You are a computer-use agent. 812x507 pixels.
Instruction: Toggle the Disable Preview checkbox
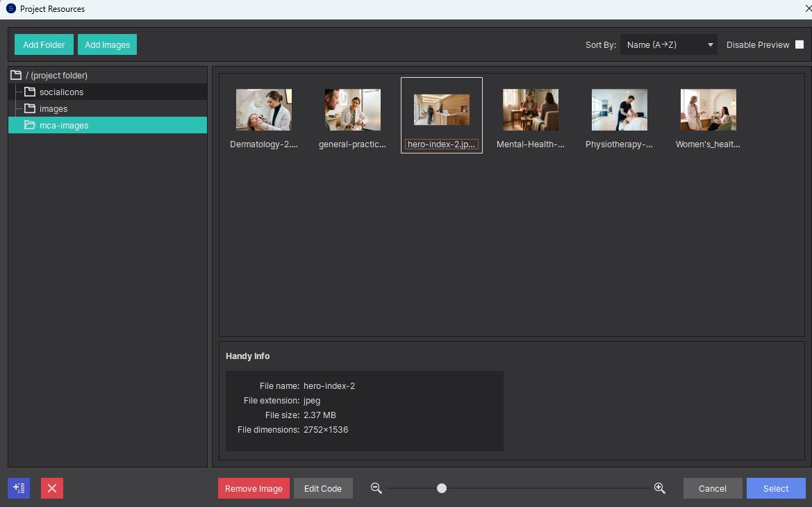(799, 44)
